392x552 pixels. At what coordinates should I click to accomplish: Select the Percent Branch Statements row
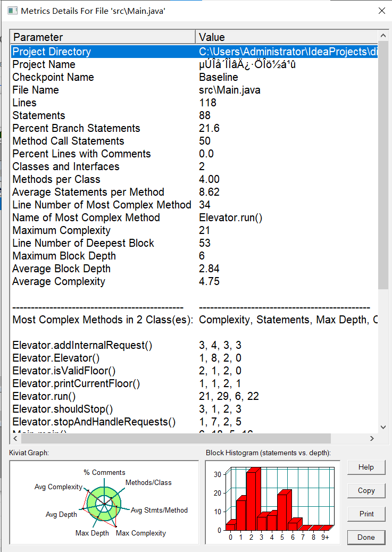pos(194,128)
